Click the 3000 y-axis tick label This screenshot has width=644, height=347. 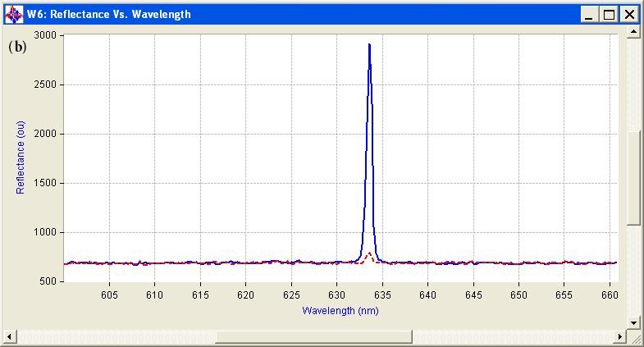(45, 35)
